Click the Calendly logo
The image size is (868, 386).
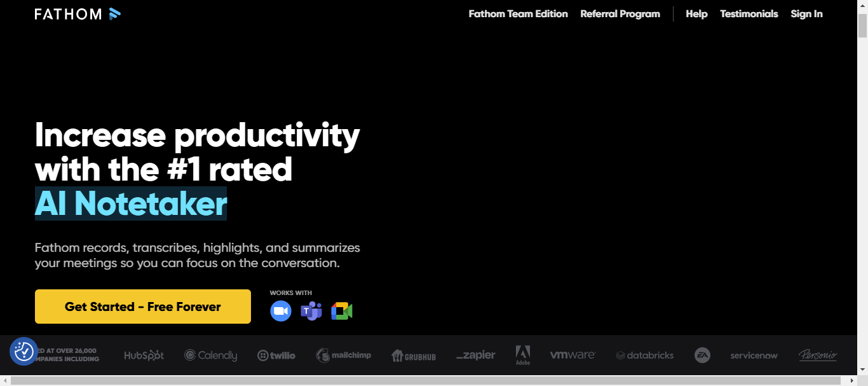point(210,355)
